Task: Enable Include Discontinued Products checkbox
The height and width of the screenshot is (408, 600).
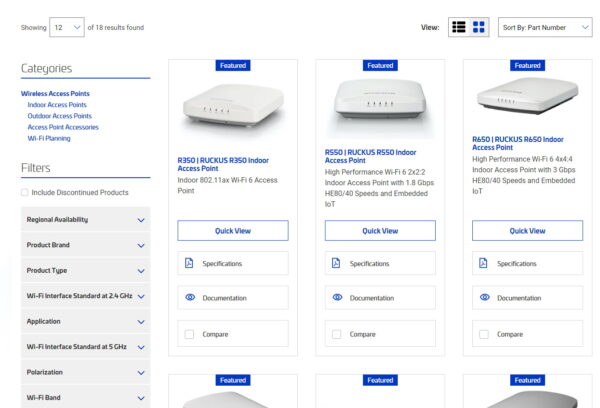Action: coord(25,192)
